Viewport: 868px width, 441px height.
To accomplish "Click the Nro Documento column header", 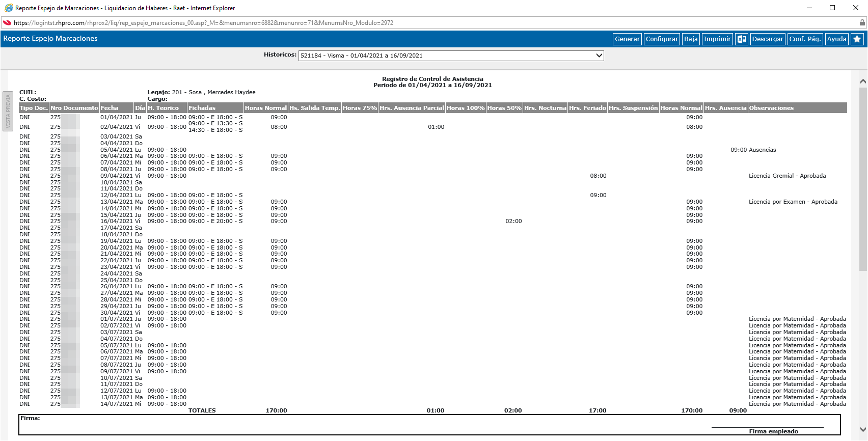I will pyautogui.click(x=74, y=108).
